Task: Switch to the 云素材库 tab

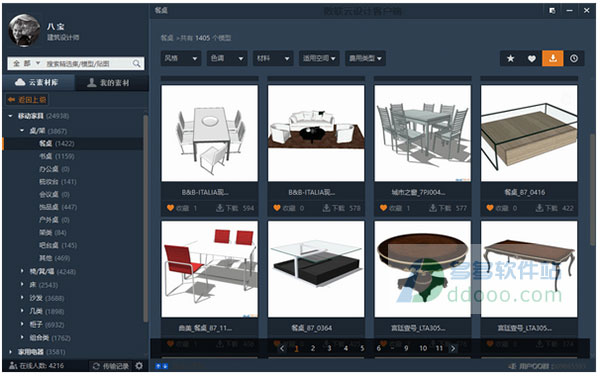Action: click(38, 82)
